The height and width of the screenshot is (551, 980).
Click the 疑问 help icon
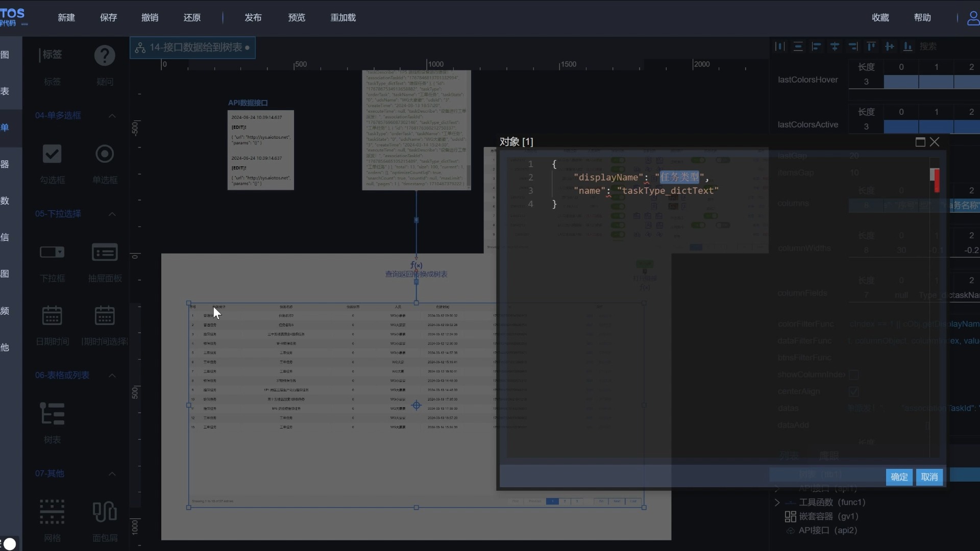(x=104, y=55)
